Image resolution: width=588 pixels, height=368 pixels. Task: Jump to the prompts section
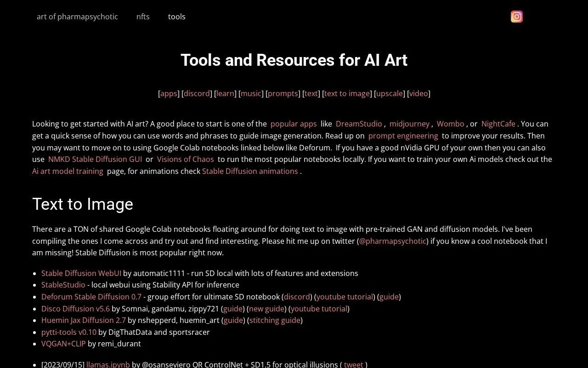[x=283, y=93]
